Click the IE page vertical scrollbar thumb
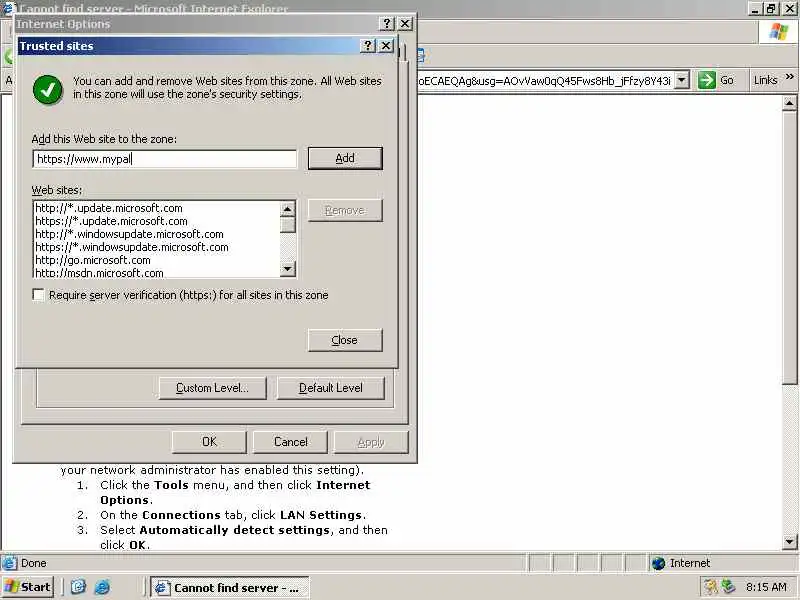This screenshot has height=600, width=800. point(789,248)
